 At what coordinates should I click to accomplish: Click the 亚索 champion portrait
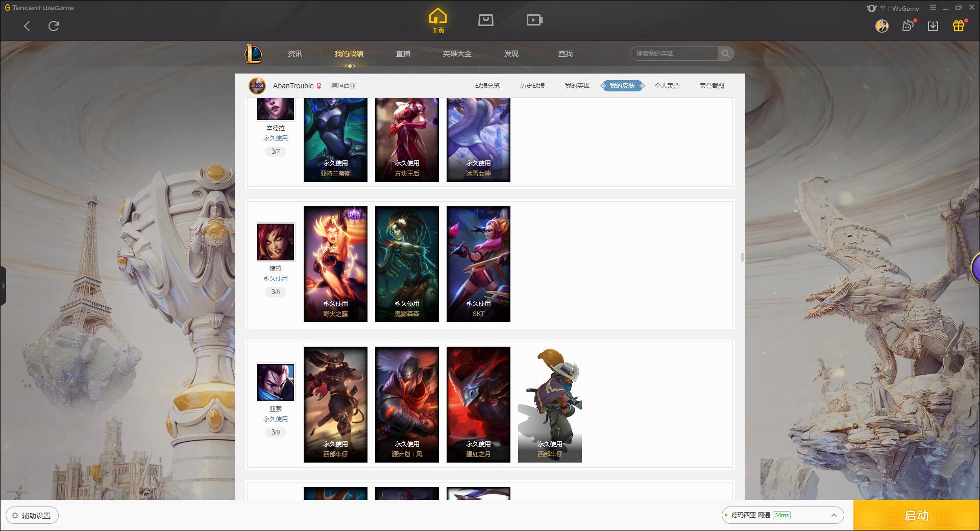276,382
